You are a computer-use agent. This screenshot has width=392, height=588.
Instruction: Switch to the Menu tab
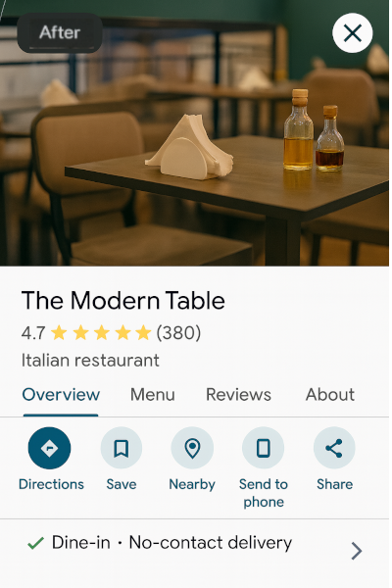click(152, 395)
